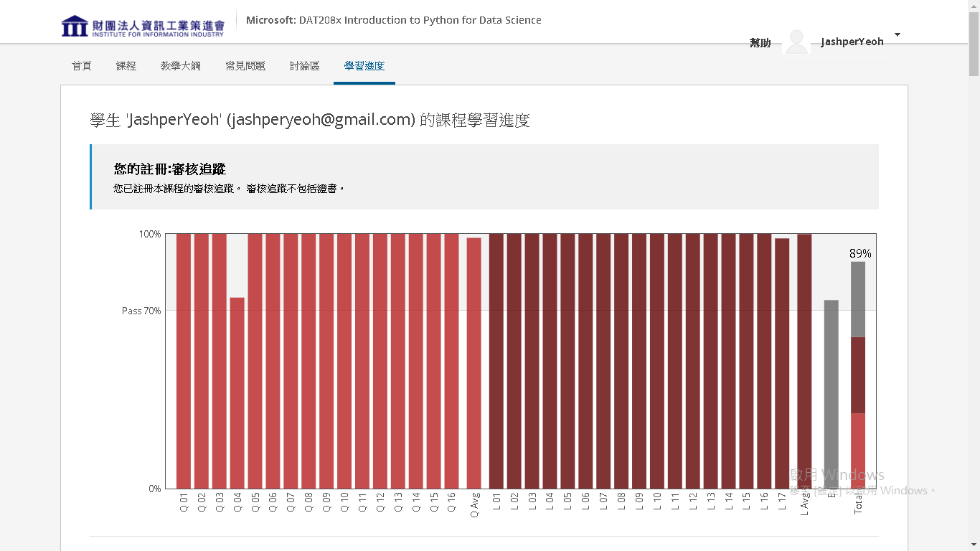View the 常見問題 FAQ tab
This screenshot has width=980, height=551.
click(x=245, y=65)
